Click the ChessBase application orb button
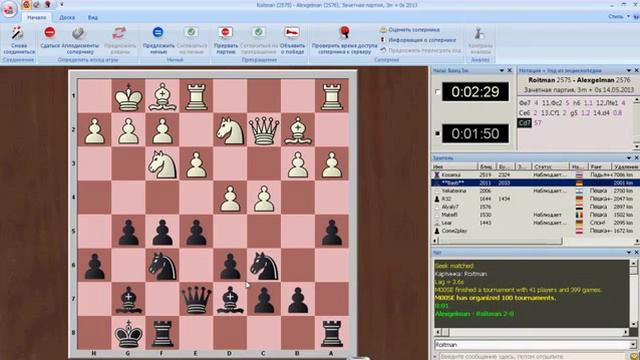The image size is (640, 360). click(9, 9)
